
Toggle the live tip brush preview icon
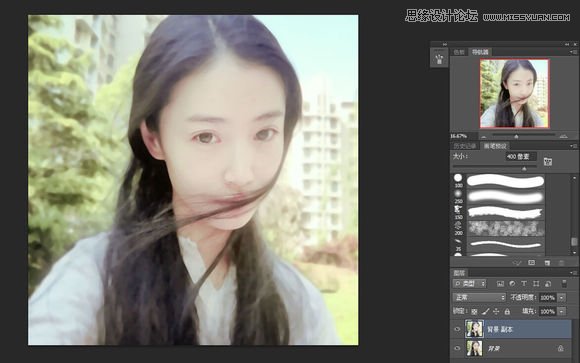[x=517, y=263]
